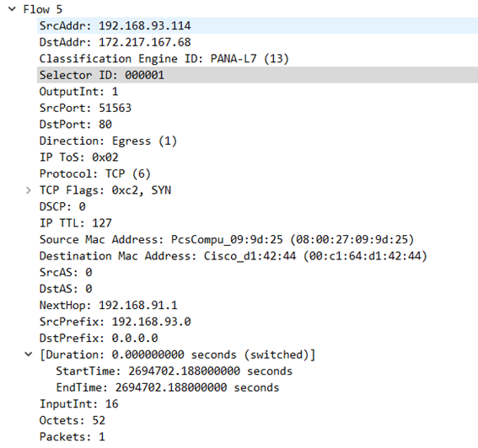
Task: Click the Classification Engine ID row
Action: click(x=257, y=58)
